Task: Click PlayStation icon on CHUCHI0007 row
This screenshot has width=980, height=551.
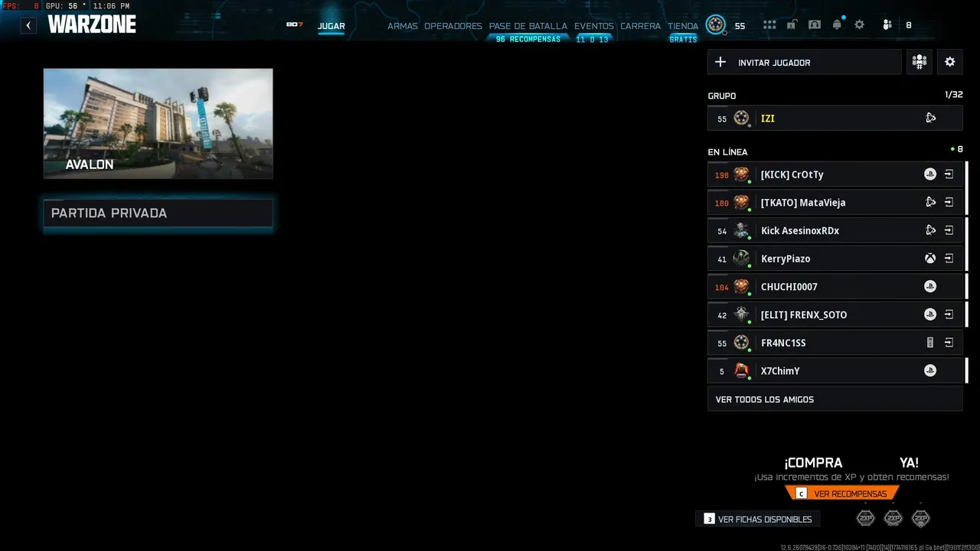Action: 930,287
